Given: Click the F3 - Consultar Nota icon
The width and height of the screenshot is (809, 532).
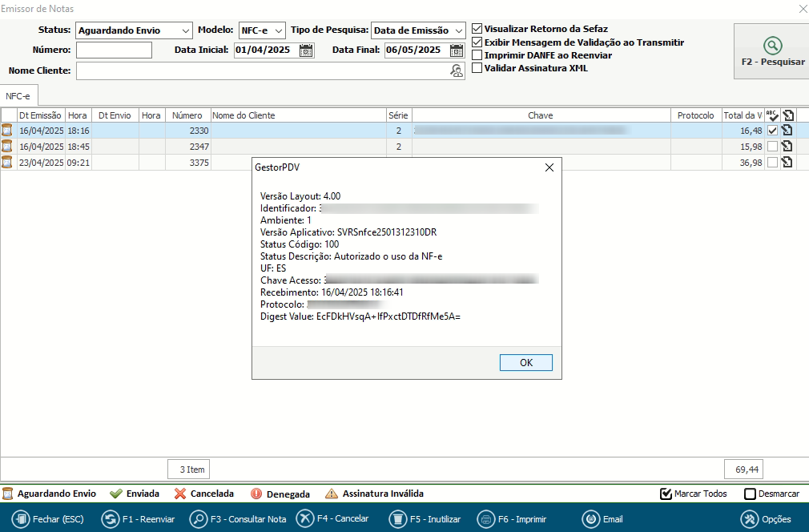Looking at the screenshot, I should tap(199, 519).
